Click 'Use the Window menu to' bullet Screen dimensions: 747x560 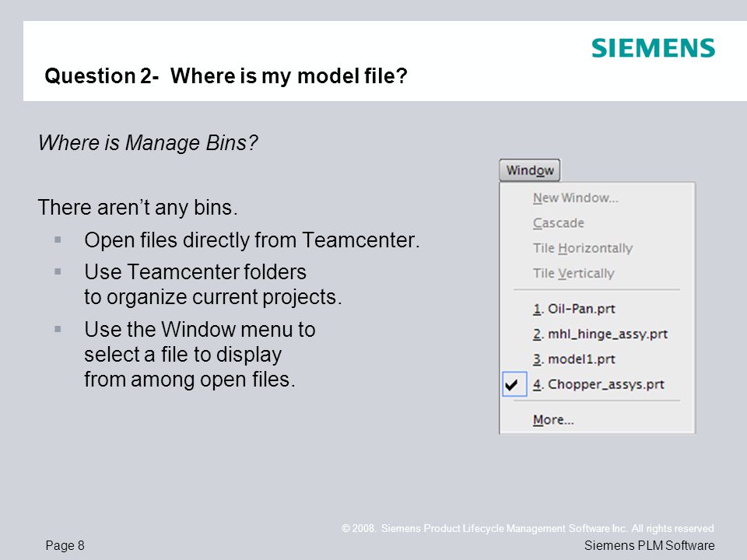click(200, 329)
